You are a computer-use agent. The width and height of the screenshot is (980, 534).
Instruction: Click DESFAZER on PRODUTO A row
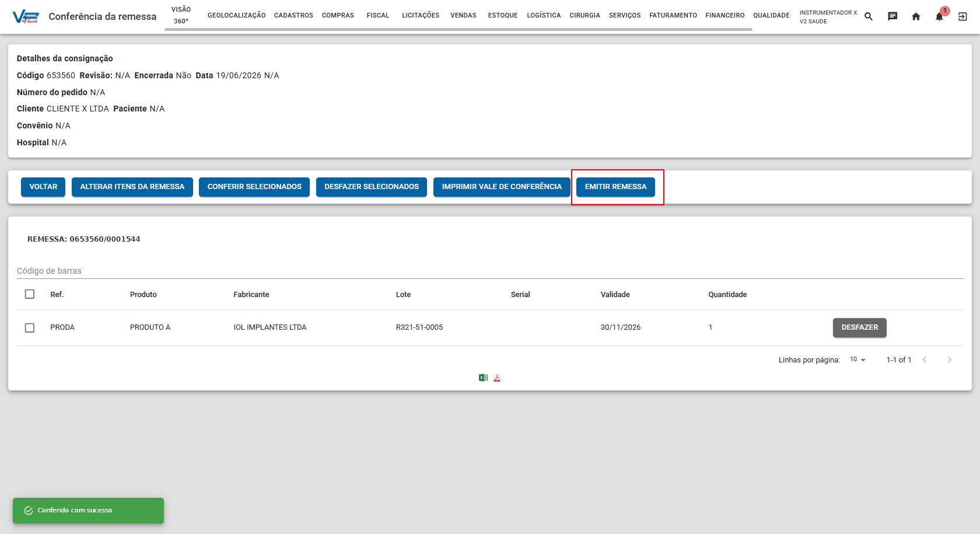859,327
